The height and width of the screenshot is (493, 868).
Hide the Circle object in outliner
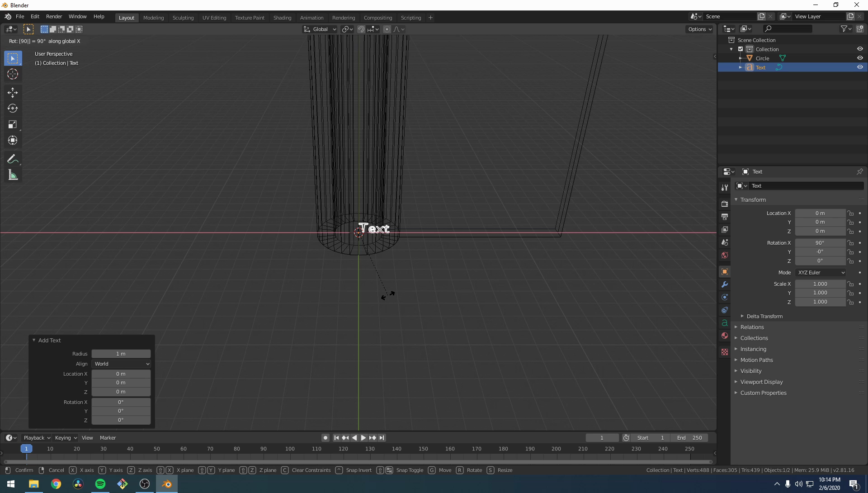click(x=860, y=58)
